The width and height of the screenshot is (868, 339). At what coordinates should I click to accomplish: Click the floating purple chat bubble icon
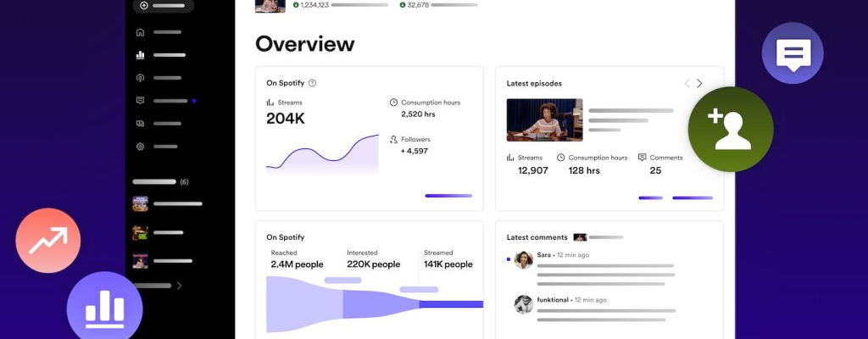pos(793,53)
